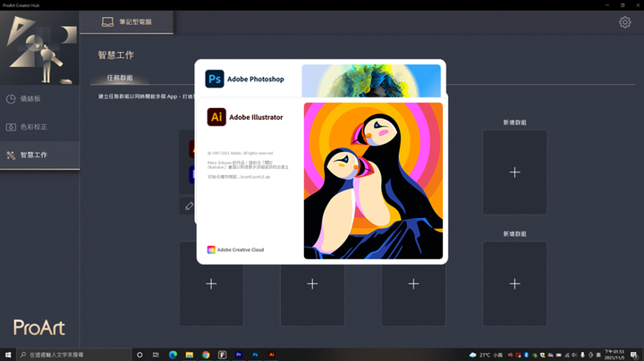Select the 智慧工作 sidebar item
Viewport: 644px width, 361px height.
[x=40, y=155]
